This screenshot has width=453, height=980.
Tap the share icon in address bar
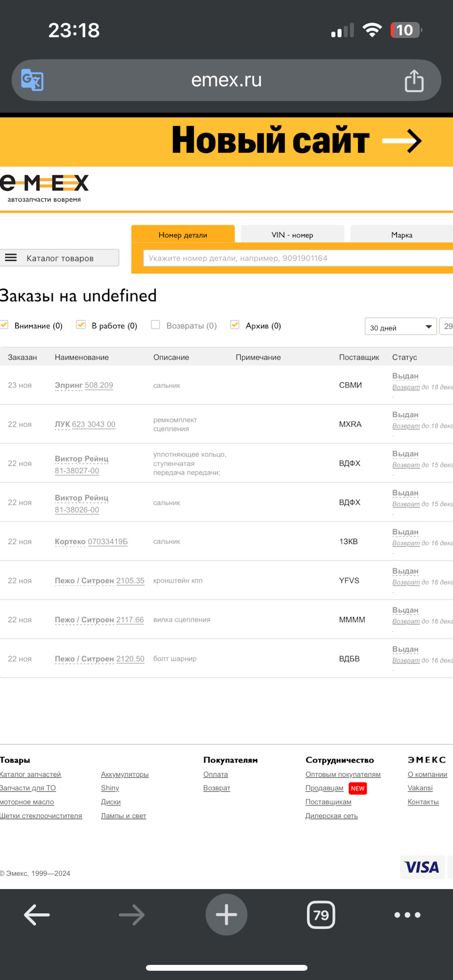coord(414,81)
